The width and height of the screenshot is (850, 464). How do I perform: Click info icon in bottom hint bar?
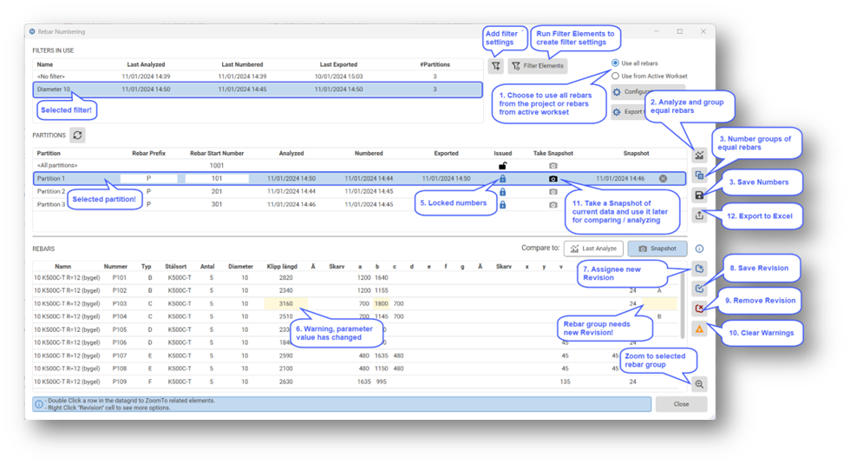pos(39,404)
